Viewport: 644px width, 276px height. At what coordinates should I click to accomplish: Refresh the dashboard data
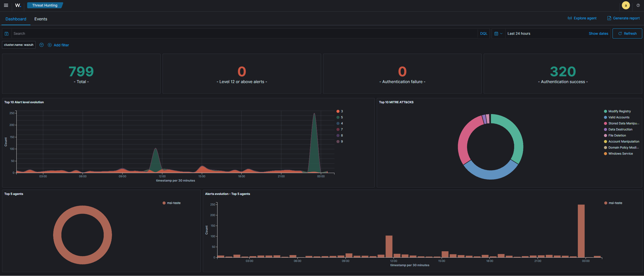tap(627, 34)
